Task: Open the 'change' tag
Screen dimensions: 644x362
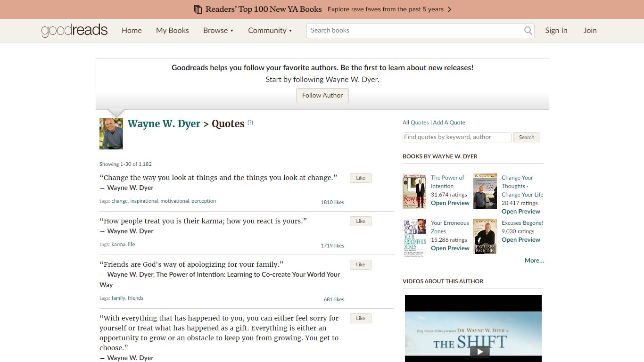Action: tap(119, 201)
